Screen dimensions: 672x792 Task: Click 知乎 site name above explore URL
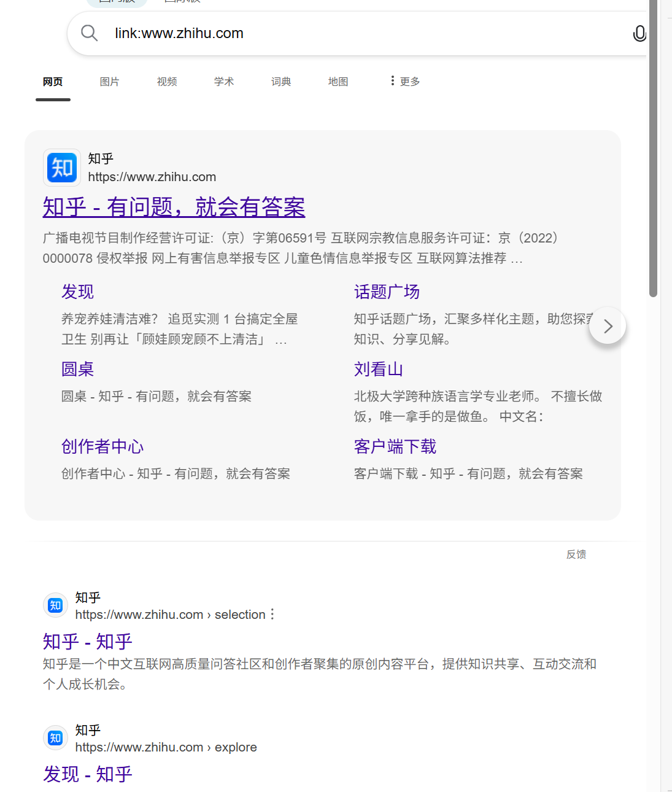pyautogui.click(x=88, y=731)
